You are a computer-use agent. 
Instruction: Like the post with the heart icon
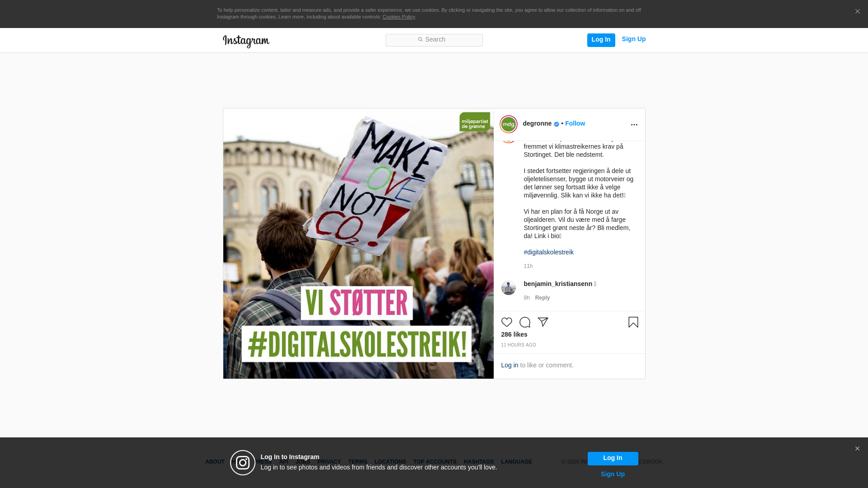point(506,322)
